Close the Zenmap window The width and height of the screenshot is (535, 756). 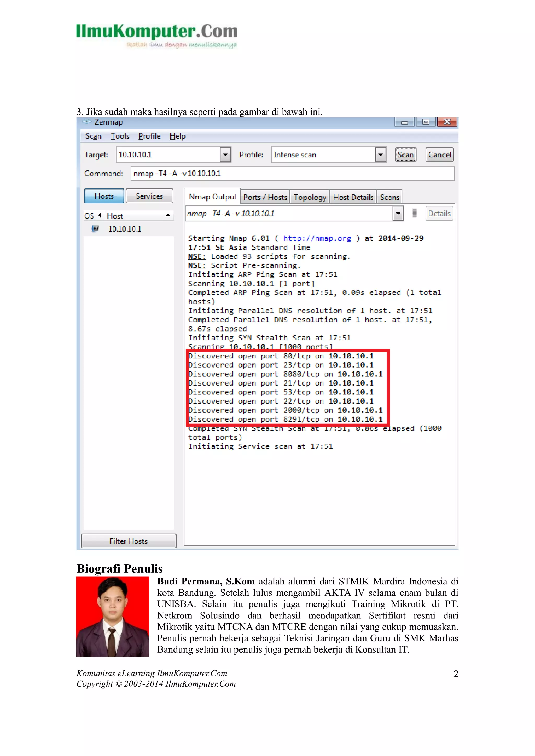tap(447, 122)
